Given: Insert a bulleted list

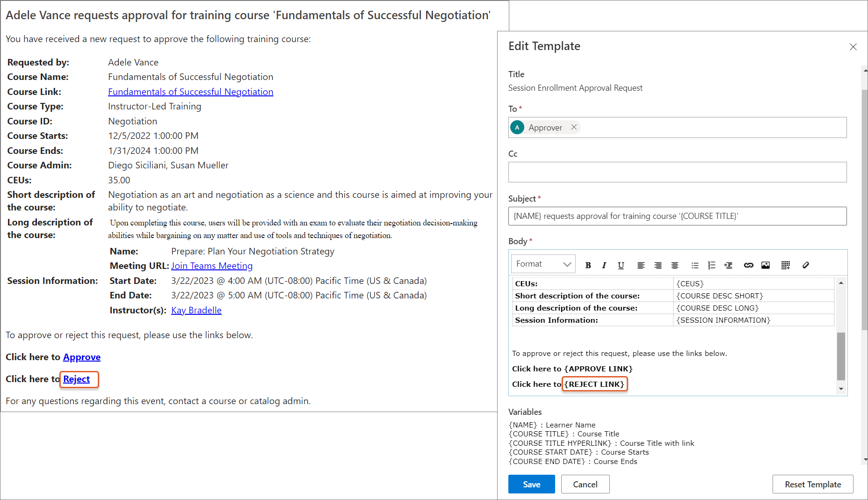Looking at the screenshot, I should (695, 265).
